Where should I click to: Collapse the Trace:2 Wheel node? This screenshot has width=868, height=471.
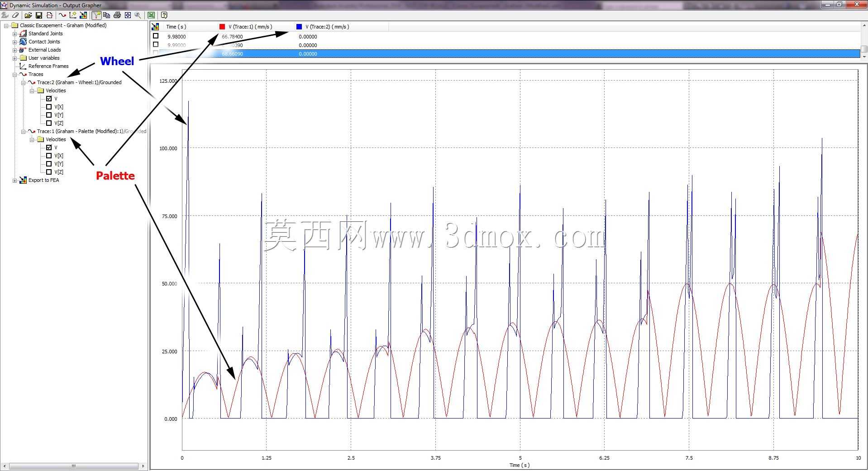[23, 82]
